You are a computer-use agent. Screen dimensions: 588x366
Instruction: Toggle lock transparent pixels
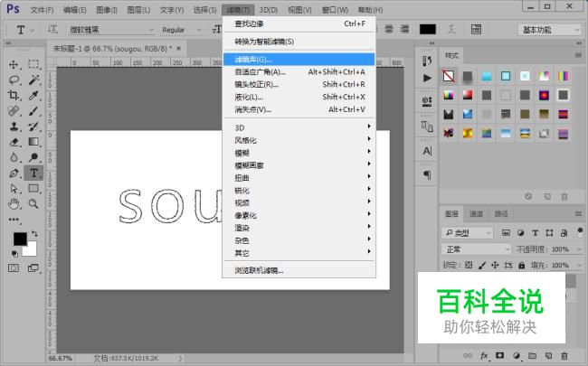(x=469, y=265)
